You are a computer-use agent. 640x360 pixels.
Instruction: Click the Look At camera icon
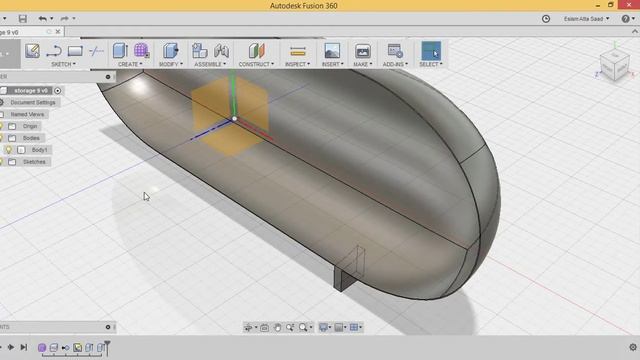click(264, 327)
